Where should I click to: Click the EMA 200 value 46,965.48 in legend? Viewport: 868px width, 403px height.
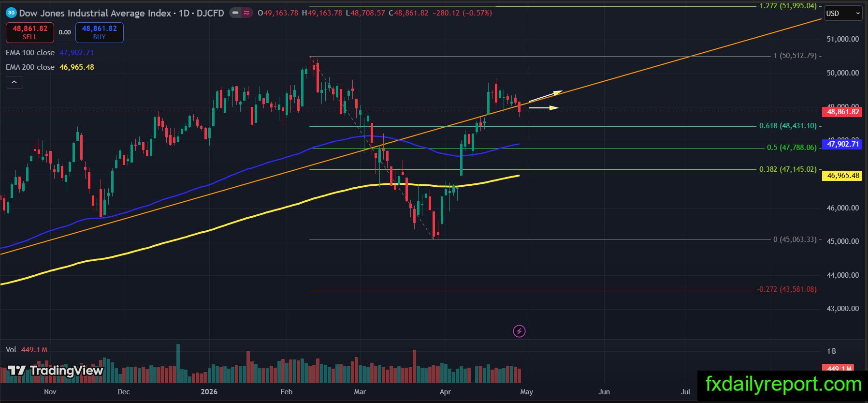point(77,67)
